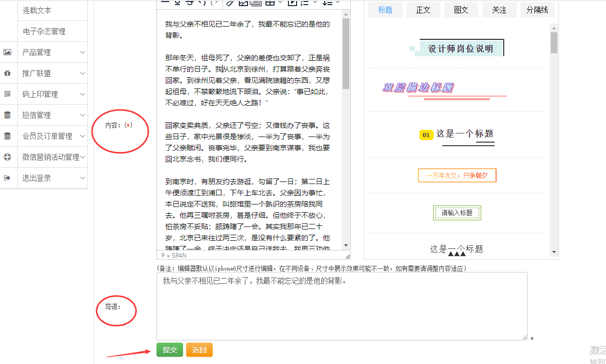This screenshot has width=606, height=364.
Task: Switch to the 正文 template tab
Action: 423,10
